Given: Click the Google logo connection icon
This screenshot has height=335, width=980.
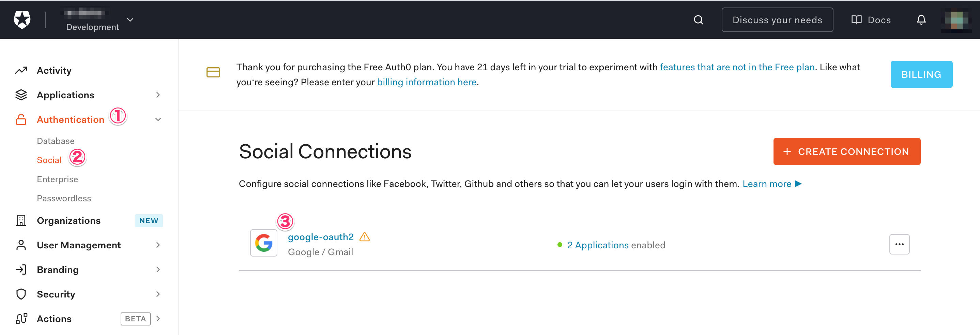Looking at the screenshot, I should point(264,243).
